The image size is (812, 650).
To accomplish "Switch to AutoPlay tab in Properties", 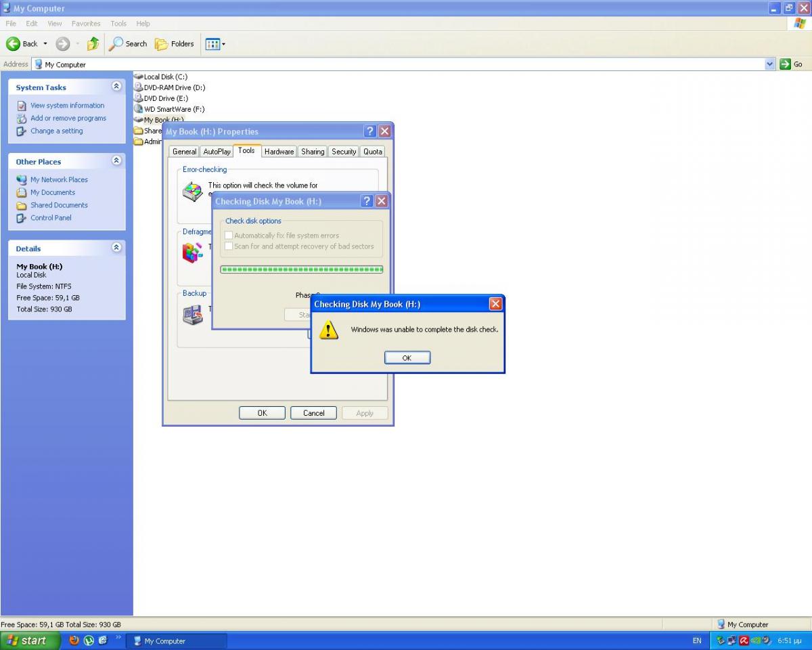I will tap(217, 152).
